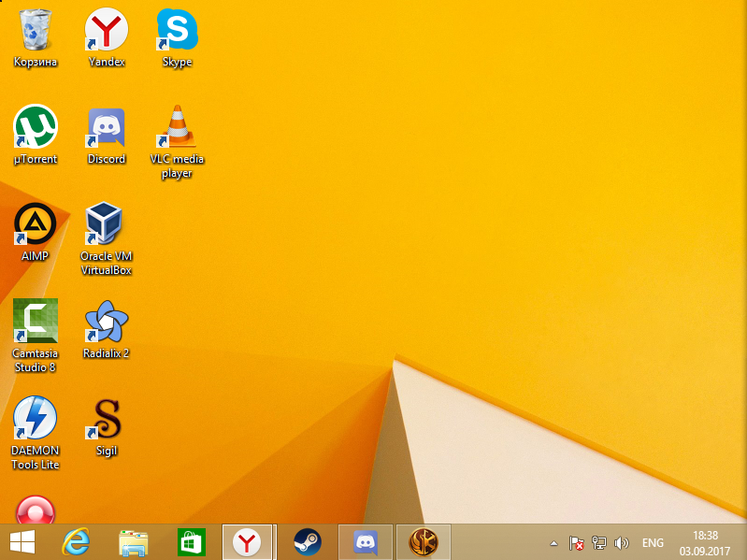Screen dimensions: 747x560
Task: Select the Yandex browser desktop shortcut
Action: 107,30
